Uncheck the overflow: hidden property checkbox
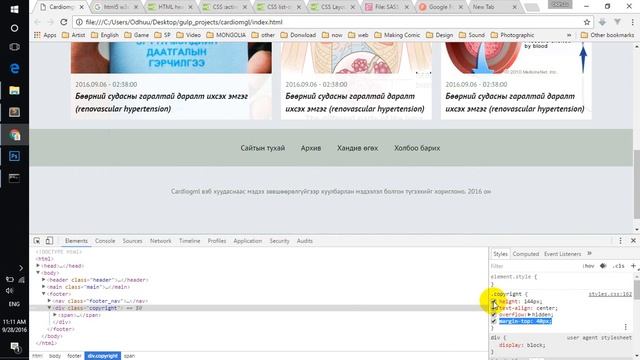The image size is (640, 360). (x=494, y=315)
